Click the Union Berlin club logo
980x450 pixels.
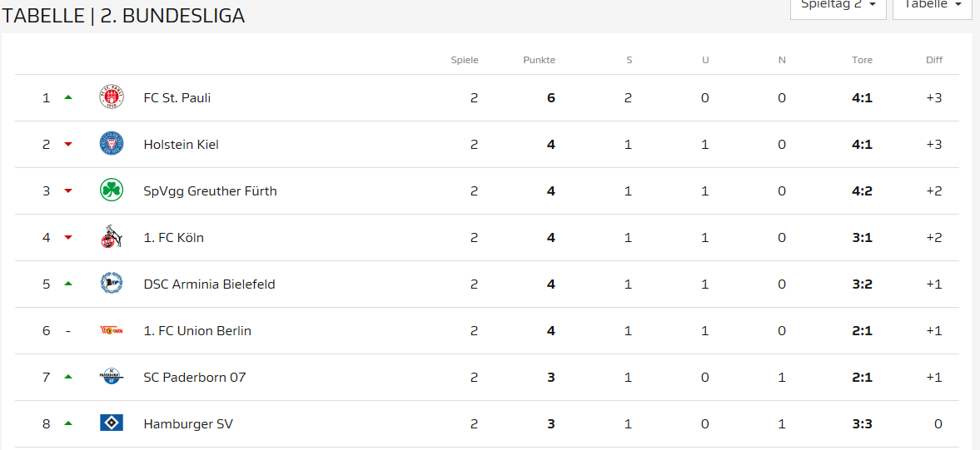111,330
